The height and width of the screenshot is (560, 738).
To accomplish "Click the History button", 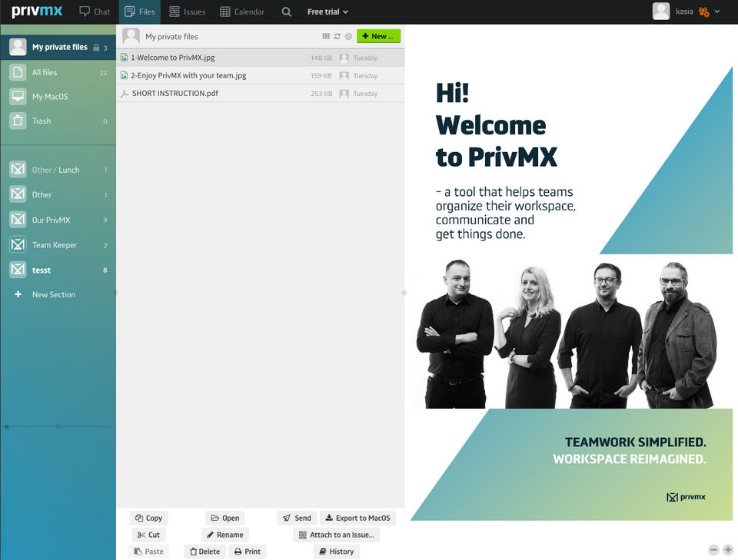I will [x=337, y=552].
